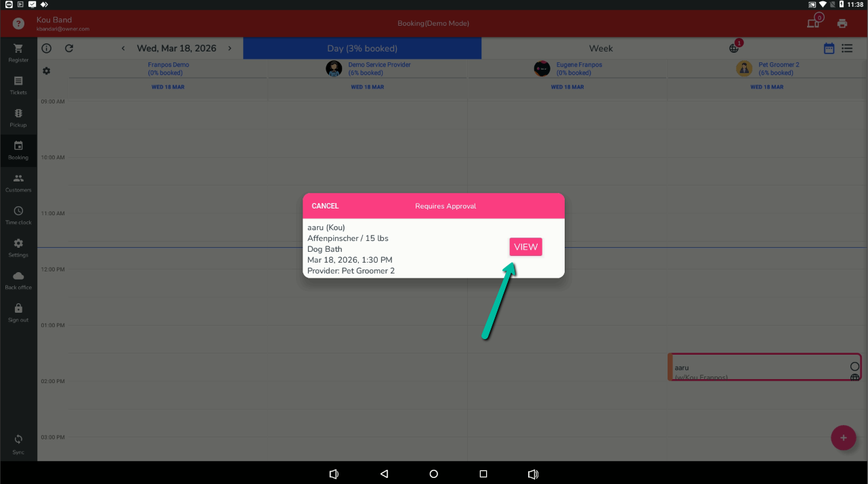This screenshot has width=868, height=484.
Task: Open the Register cart icon in sidebar
Action: click(18, 49)
